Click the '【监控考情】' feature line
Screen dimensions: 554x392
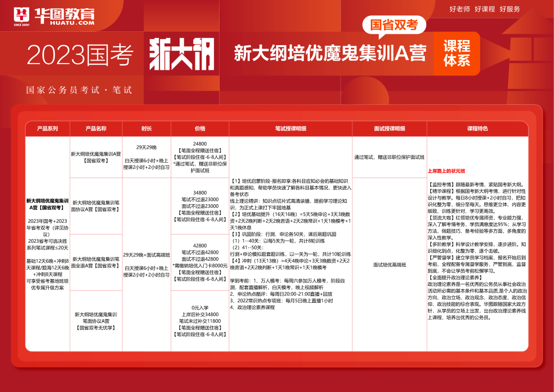click(477, 185)
